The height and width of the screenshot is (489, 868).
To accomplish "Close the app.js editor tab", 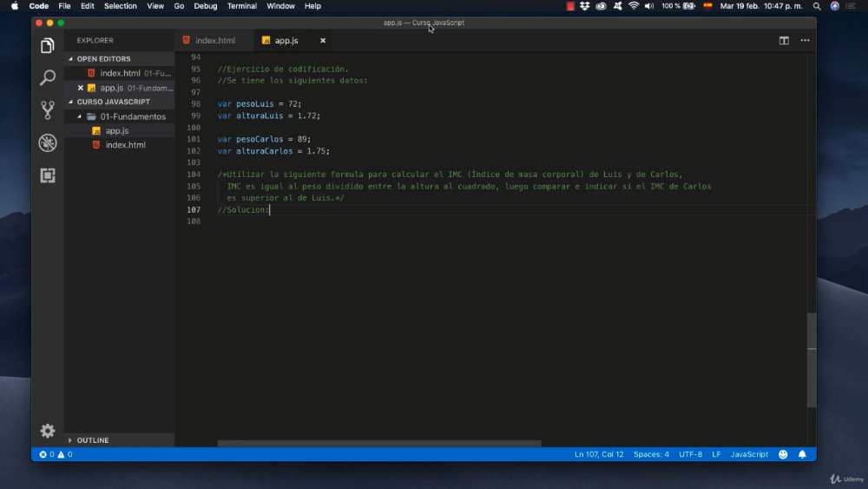I will pyautogui.click(x=323, y=41).
